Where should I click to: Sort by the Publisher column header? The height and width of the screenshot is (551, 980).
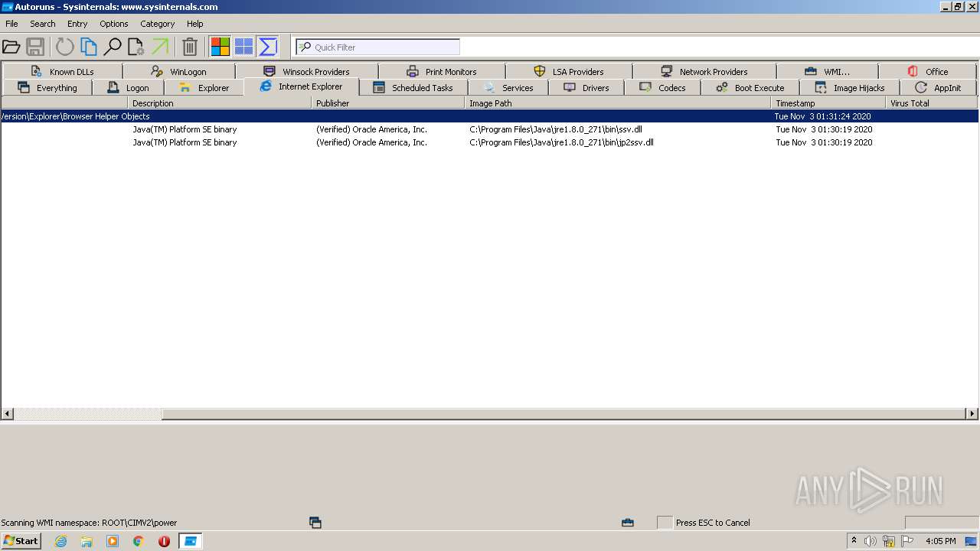[388, 103]
